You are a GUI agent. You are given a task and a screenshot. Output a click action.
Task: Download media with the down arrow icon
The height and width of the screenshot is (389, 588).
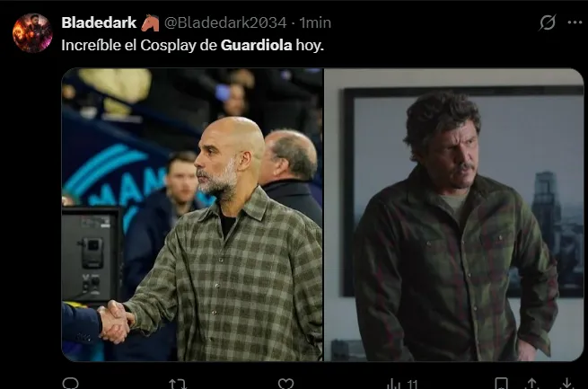566,384
